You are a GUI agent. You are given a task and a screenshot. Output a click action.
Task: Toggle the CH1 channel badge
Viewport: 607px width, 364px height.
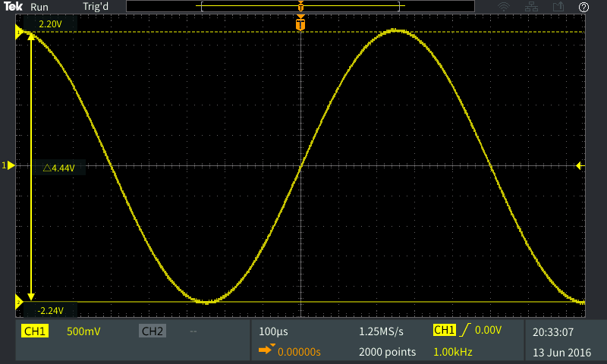tap(35, 331)
